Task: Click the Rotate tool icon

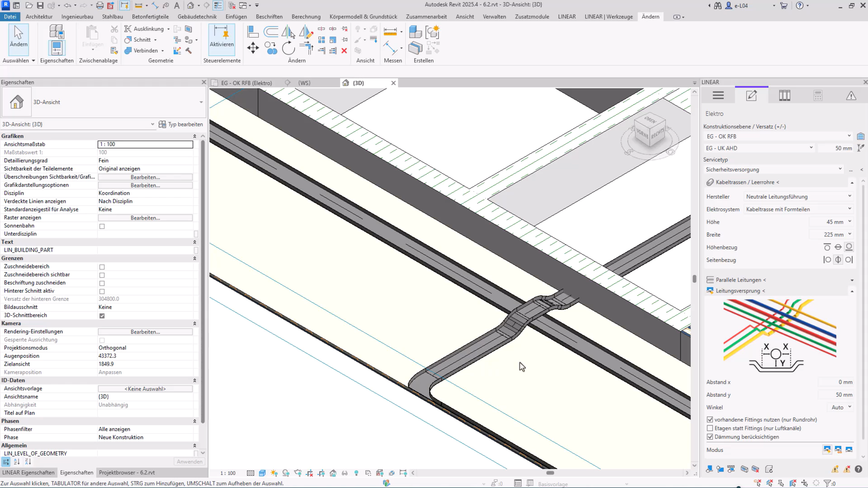Action: 289,48
